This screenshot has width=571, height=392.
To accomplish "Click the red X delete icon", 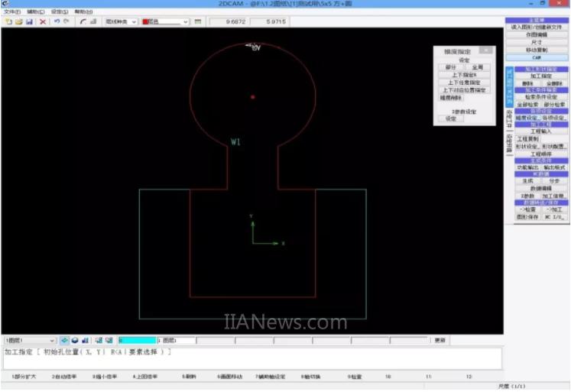I will click(43, 21).
